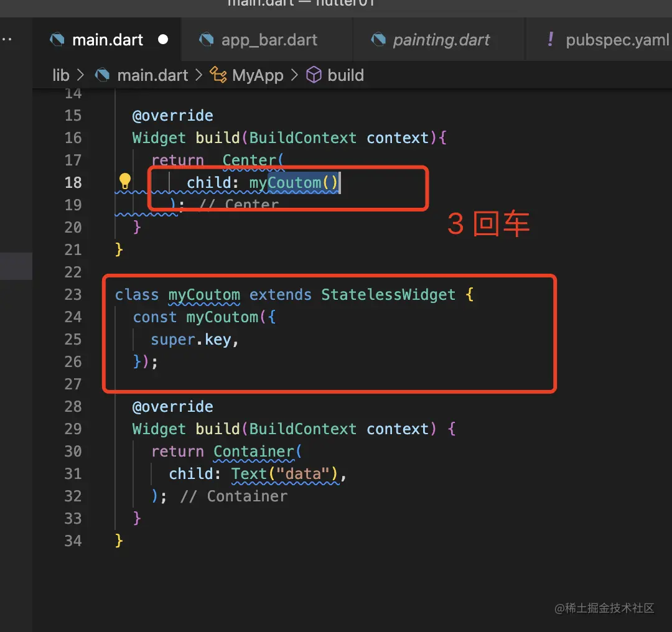Expand the chevron after MyApp breadcrumb

(x=294, y=75)
